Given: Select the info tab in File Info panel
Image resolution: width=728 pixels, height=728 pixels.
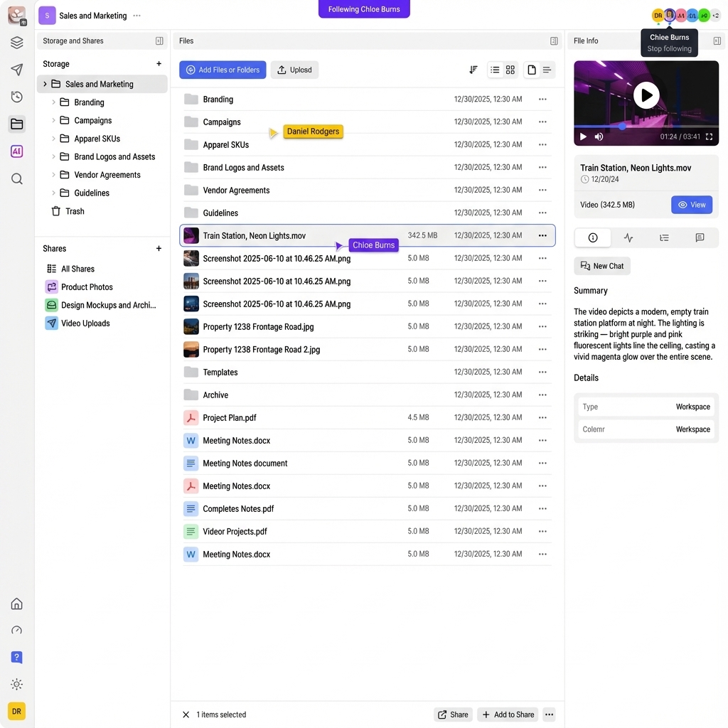Looking at the screenshot, I should pos(592,237).
